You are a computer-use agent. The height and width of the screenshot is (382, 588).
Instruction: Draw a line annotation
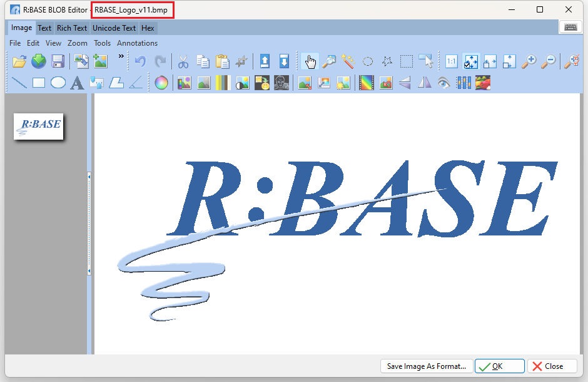19,83
